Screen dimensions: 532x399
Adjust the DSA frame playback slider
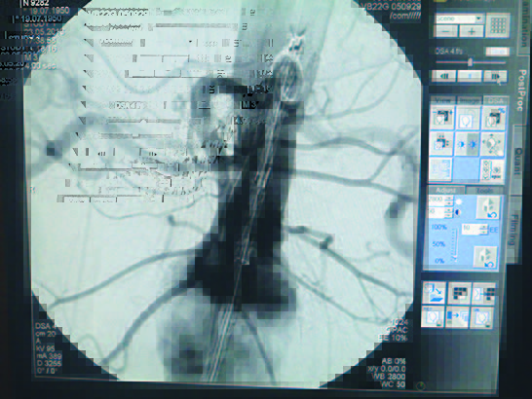471,62
